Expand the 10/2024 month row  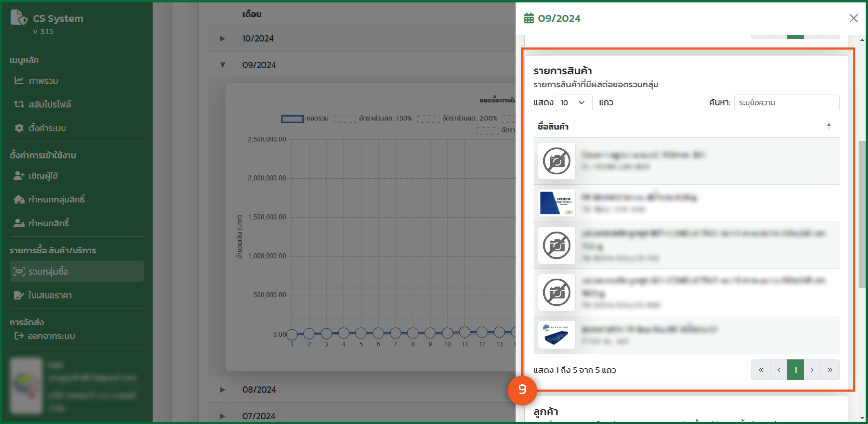tap(223, 39)
